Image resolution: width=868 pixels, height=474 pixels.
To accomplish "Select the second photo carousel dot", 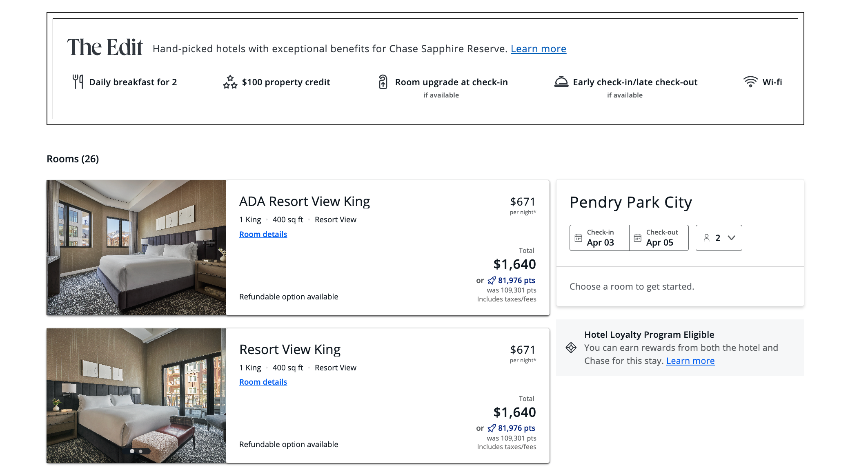I will 141,451.
